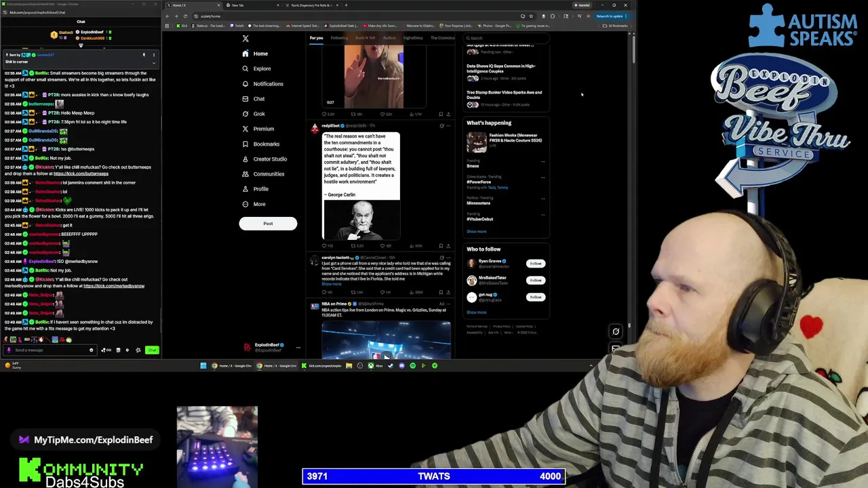Switch to the Following timeline tab
The height and width of the screenshot is (488, 868).
[x=338, y=38]
